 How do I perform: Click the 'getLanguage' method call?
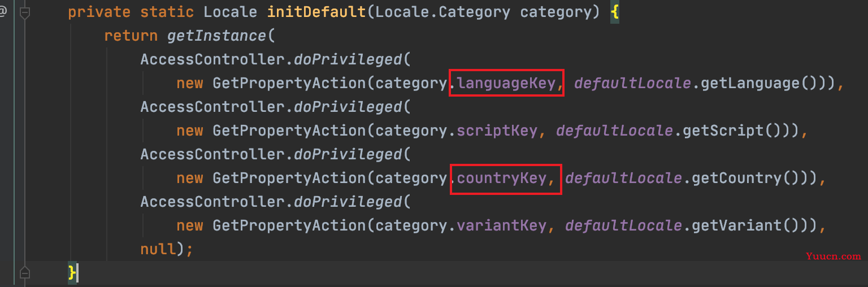[750, 83]
